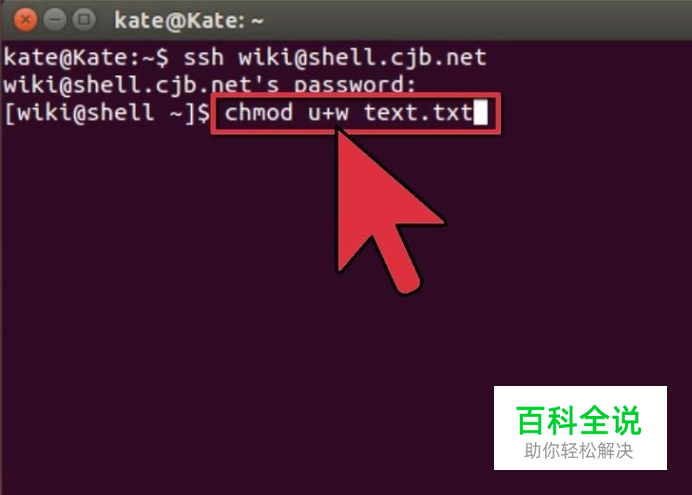This screenshot has height=495, width=692.
Task: Maximize the terminal window
Action: [84, 20]
